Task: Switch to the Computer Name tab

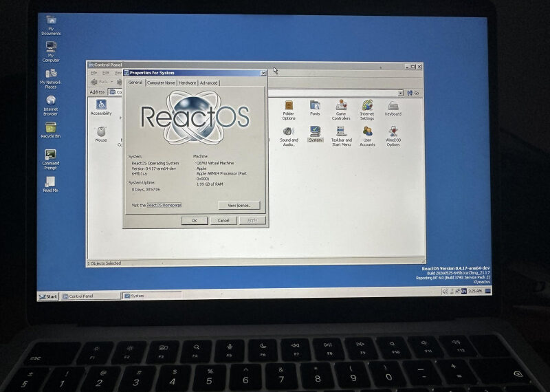Action: click(x=161, y=83)
